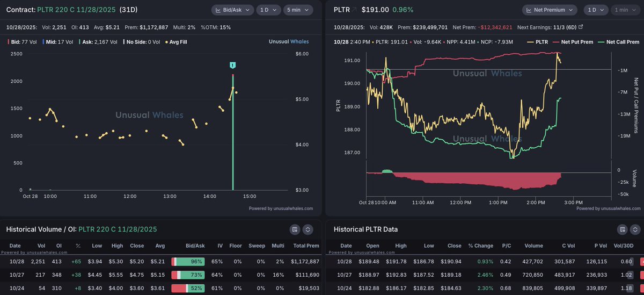Click the Next Earnings 11/3 (6D) text

[x=546, y=27]
